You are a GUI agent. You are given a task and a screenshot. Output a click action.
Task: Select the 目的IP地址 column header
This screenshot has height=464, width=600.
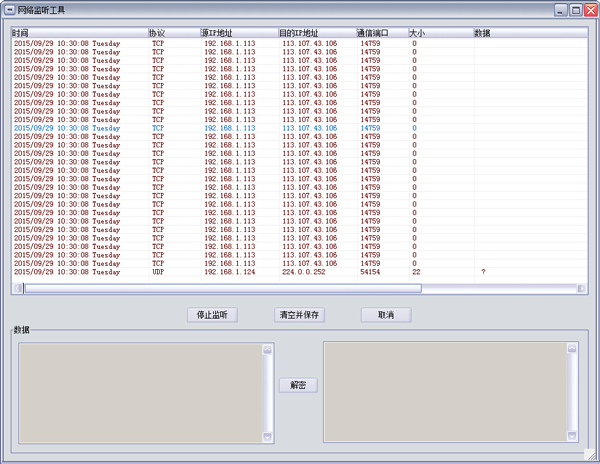tap(316, 33)
